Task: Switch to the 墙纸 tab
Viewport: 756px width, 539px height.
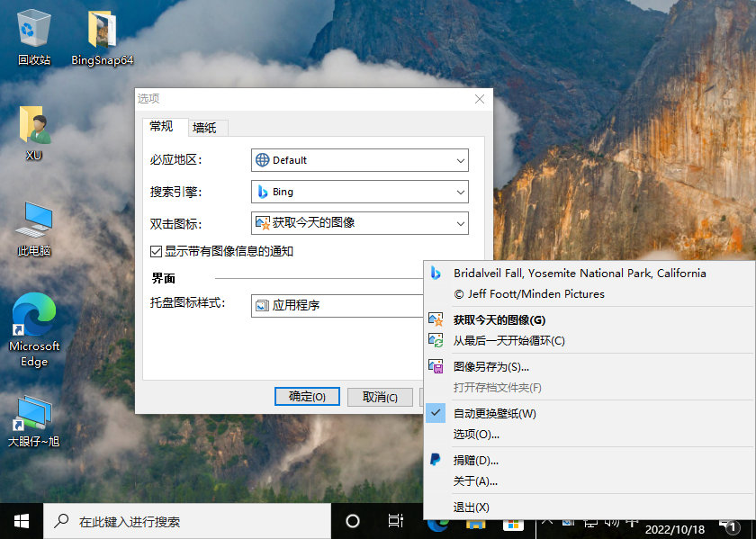Action: 205,127
